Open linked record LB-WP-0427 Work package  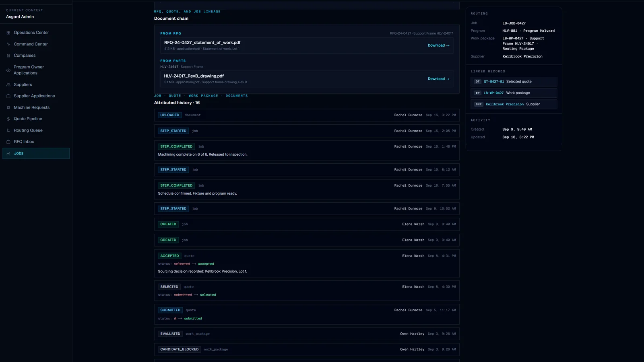514,93
